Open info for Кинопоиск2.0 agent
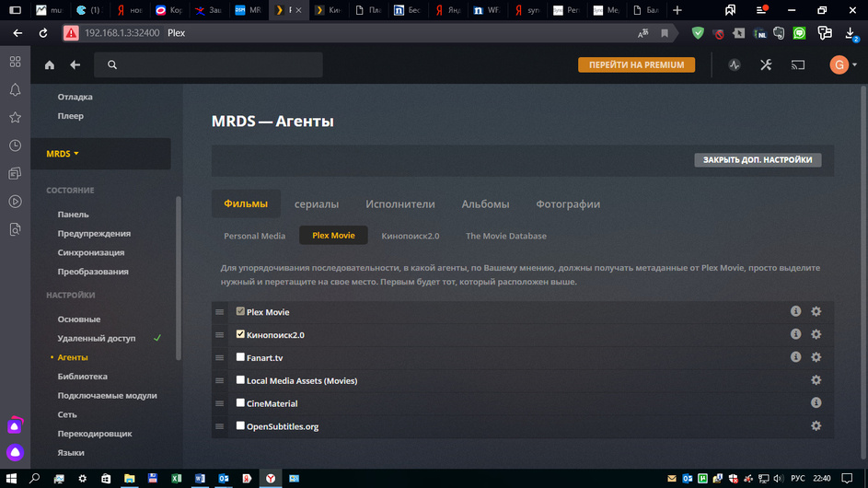The width and height of the screenshot is (868, 488). tap(795, 334)
